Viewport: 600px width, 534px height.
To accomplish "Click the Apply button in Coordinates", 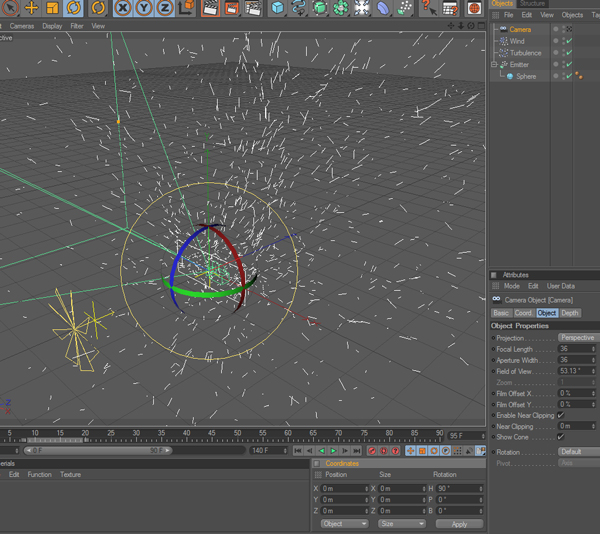I will tap(459, 524).
